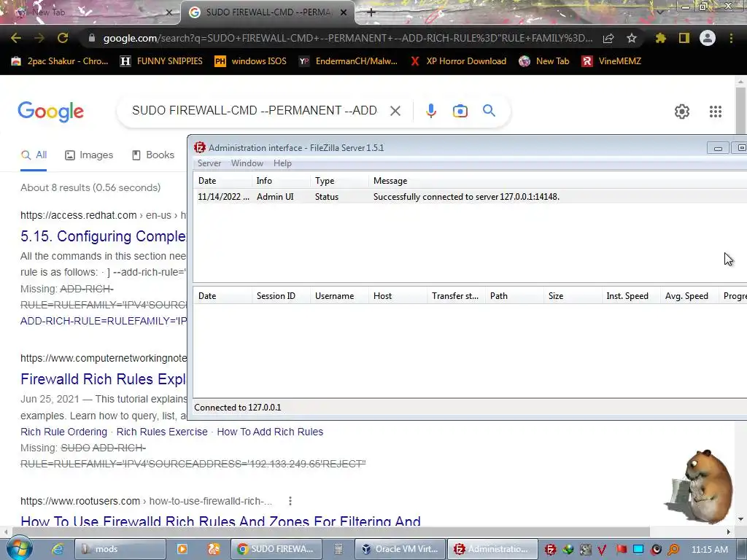
Task: Click the magnifier search button
Action: pyautogui.click(x=489, y=111)
